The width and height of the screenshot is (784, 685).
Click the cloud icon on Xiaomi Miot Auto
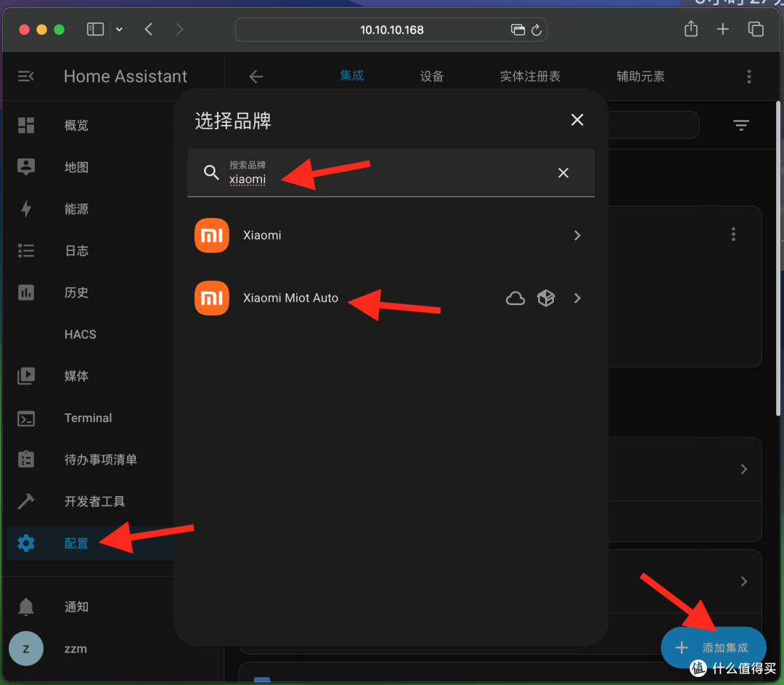515,299
